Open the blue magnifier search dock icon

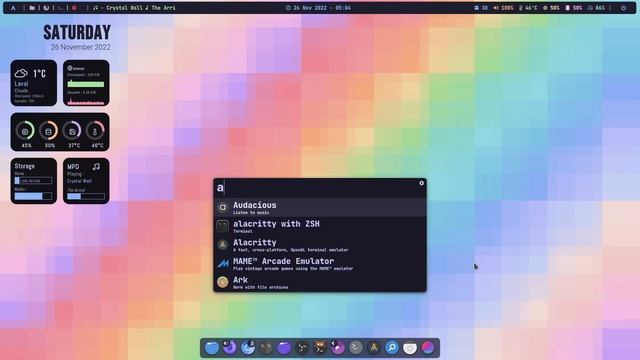[392, 348]
